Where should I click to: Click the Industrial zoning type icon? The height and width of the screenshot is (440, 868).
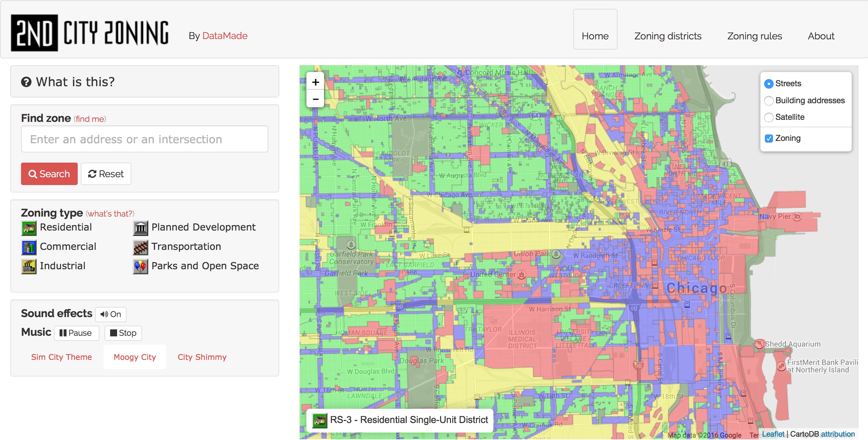(29, 265)
